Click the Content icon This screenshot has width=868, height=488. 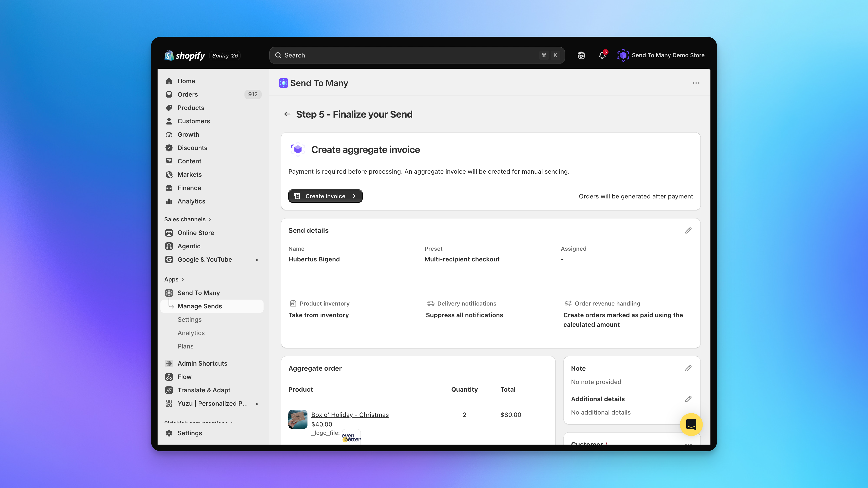click(x=169, y=161)
